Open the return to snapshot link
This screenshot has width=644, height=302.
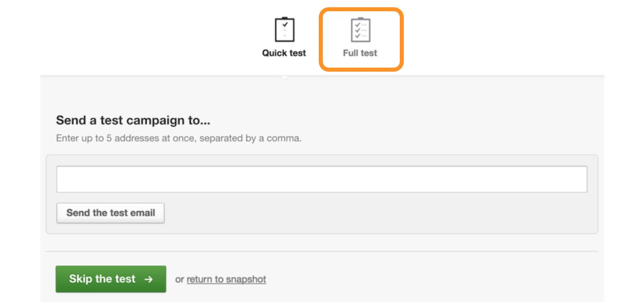click(x=226, y=279)
